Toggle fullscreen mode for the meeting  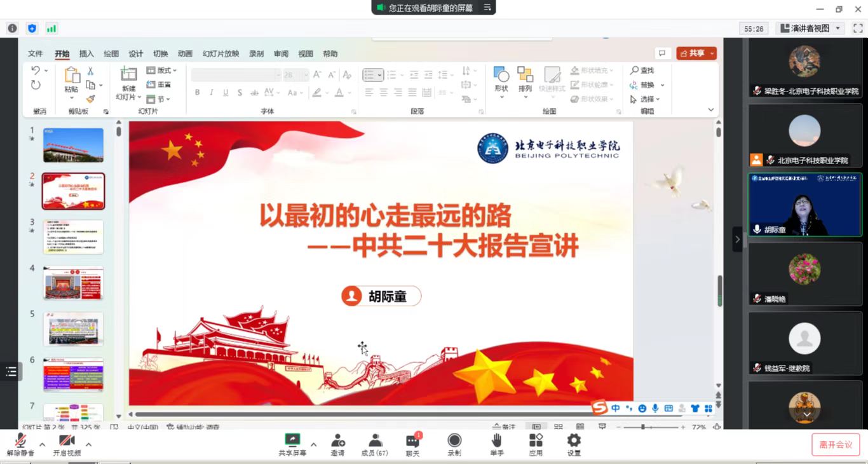click(857, 29)
